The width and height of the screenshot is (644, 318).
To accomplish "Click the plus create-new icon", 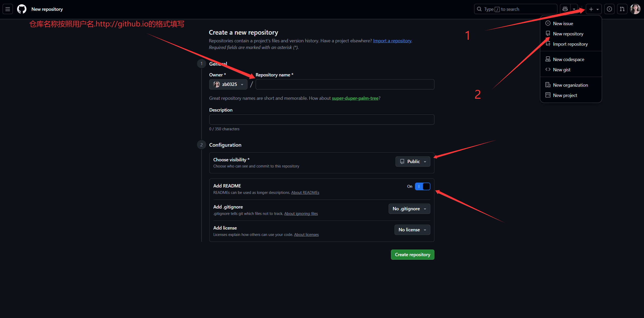I will coord(591,9).
